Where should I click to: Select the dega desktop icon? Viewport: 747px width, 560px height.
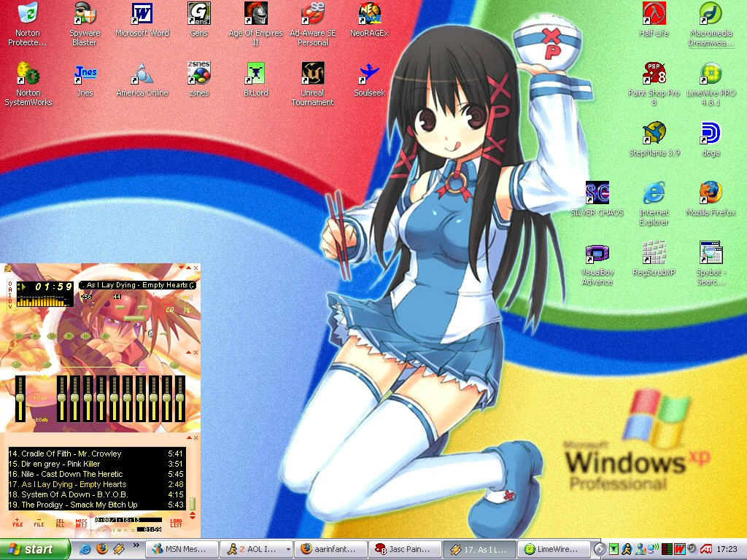tap(711, 139)
